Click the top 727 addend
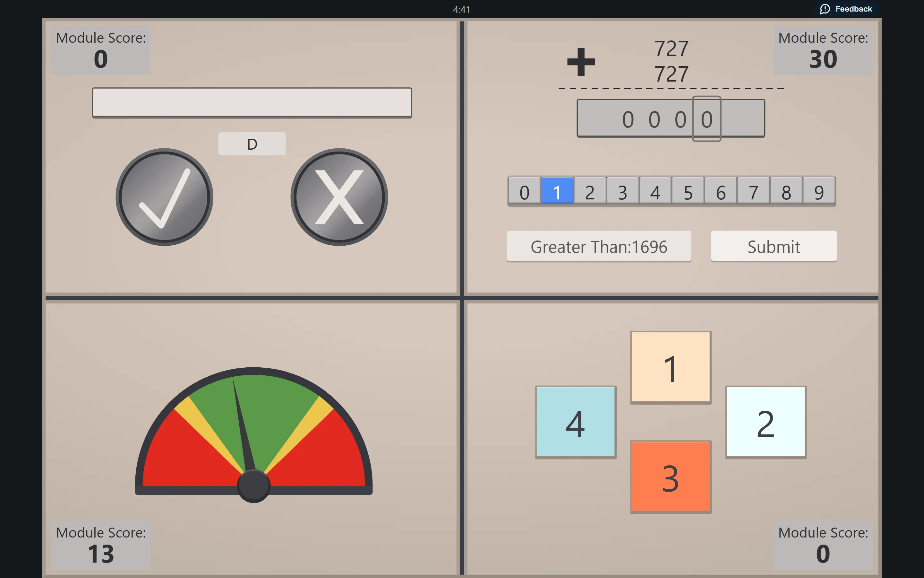Viewport: 924px width, 578px height. point(671,48)
